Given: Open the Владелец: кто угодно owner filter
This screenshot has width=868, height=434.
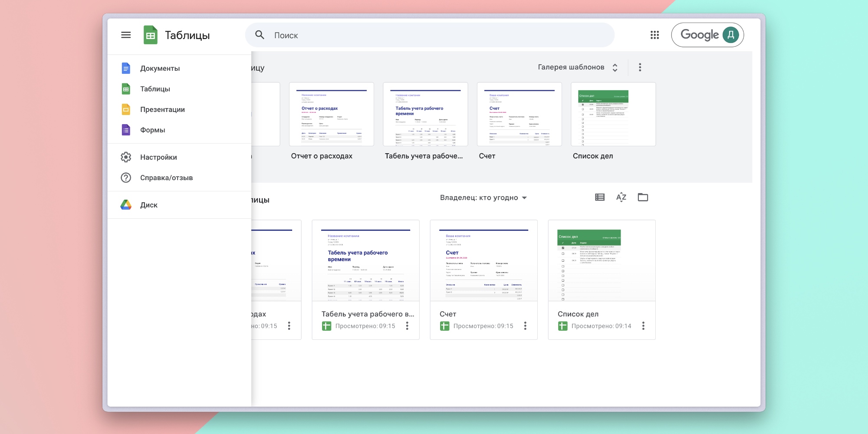Looking at the screenshot, I should click(483, 197).
